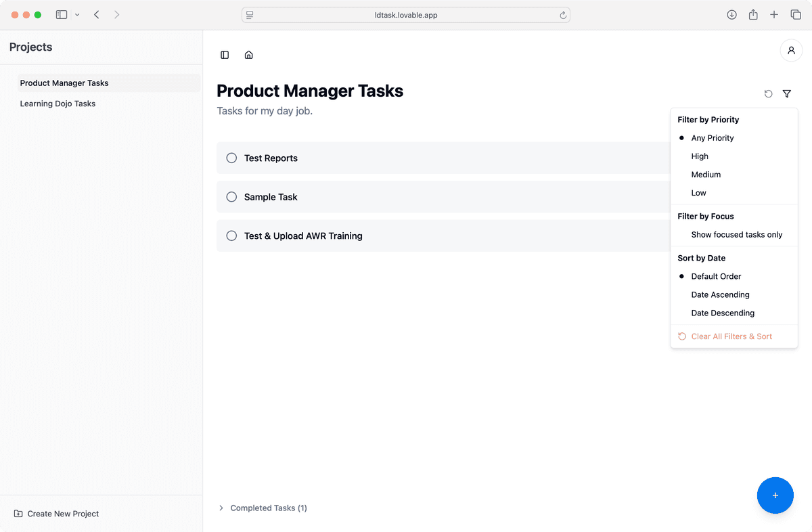The height and width of the screenshot is (532, 812).
Task: Click the page settings icon in address bar
Action: [250, 15]
